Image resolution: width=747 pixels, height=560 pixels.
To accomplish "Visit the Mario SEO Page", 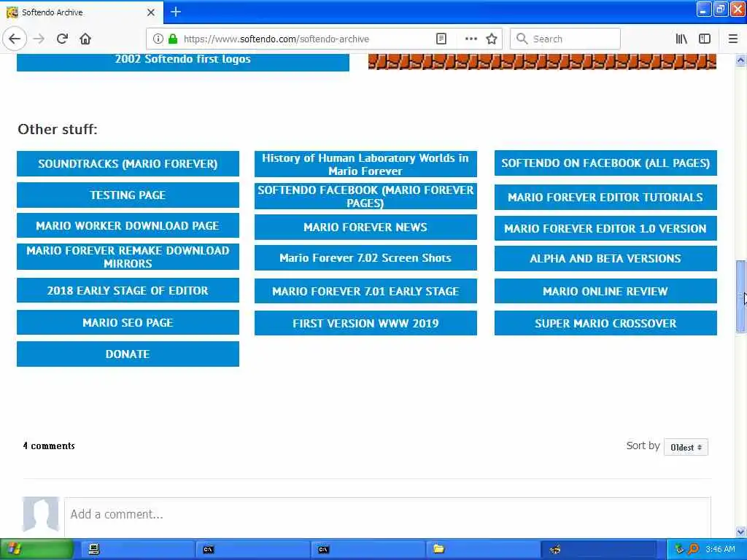I will [x=128, y=322].
